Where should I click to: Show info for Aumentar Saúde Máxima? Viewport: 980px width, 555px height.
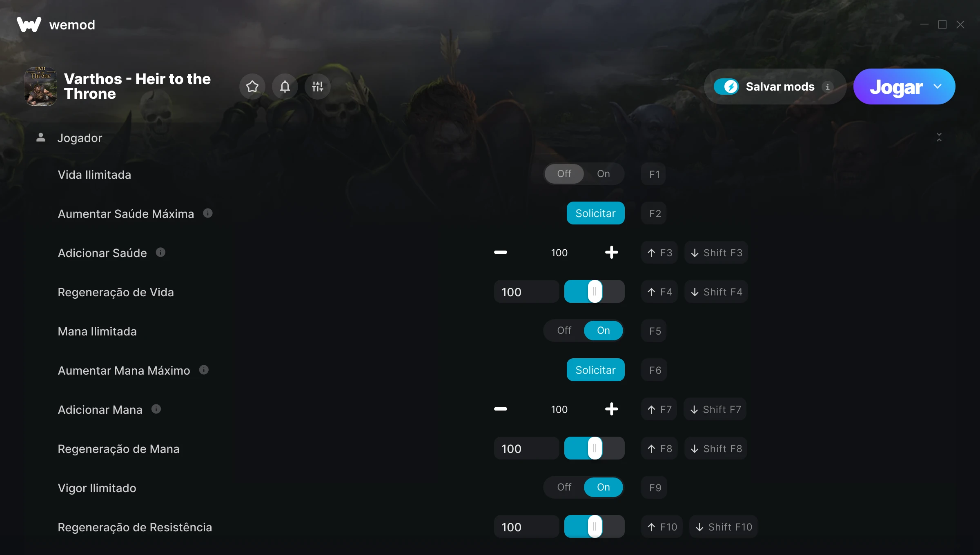click(208, 213)
